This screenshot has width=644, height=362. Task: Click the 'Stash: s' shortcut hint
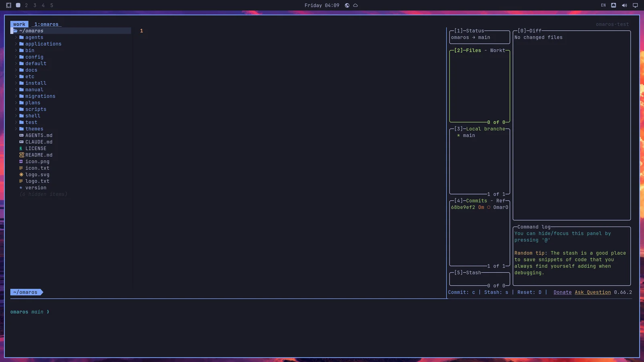point(496,292)
